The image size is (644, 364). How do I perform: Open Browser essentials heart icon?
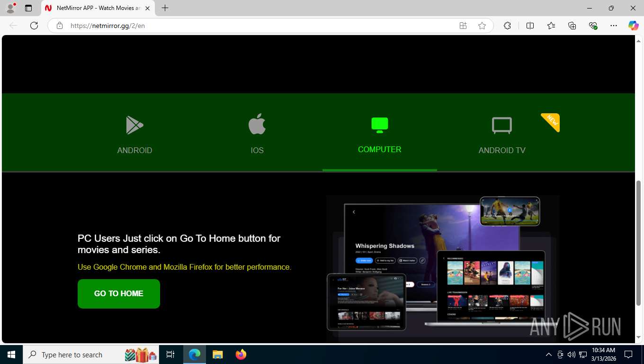(x=593, y=26)
